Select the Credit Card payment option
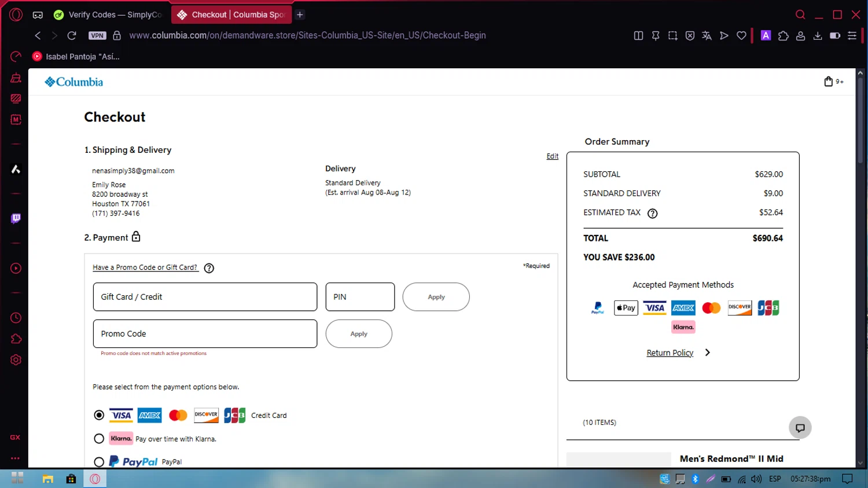The width and height of the screenshot is (868, 488). coord(99,415)
